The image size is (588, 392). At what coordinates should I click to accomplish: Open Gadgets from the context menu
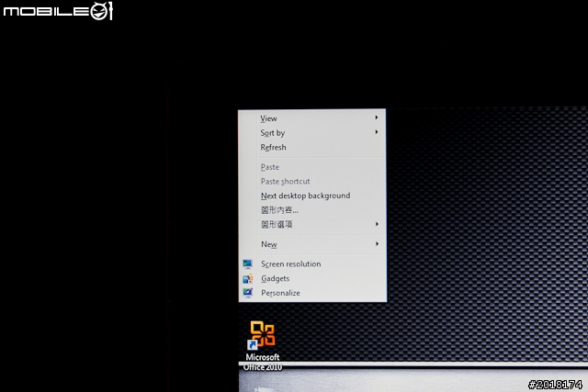tap(312, 278)
